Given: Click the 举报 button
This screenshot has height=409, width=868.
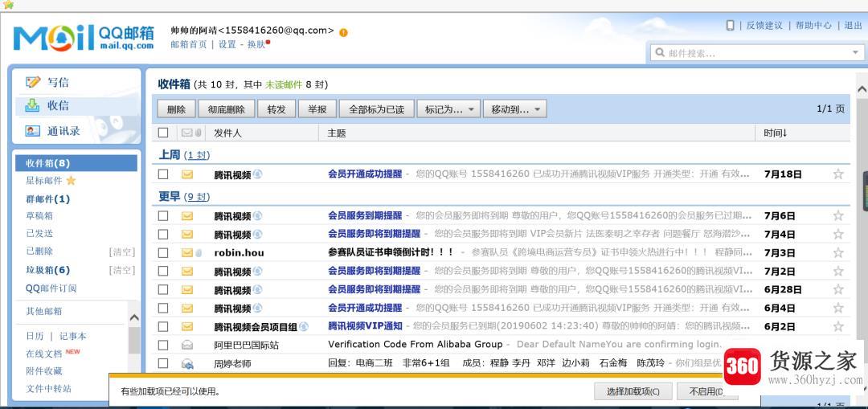Looking at the screenshot, I should pos(317,109).
